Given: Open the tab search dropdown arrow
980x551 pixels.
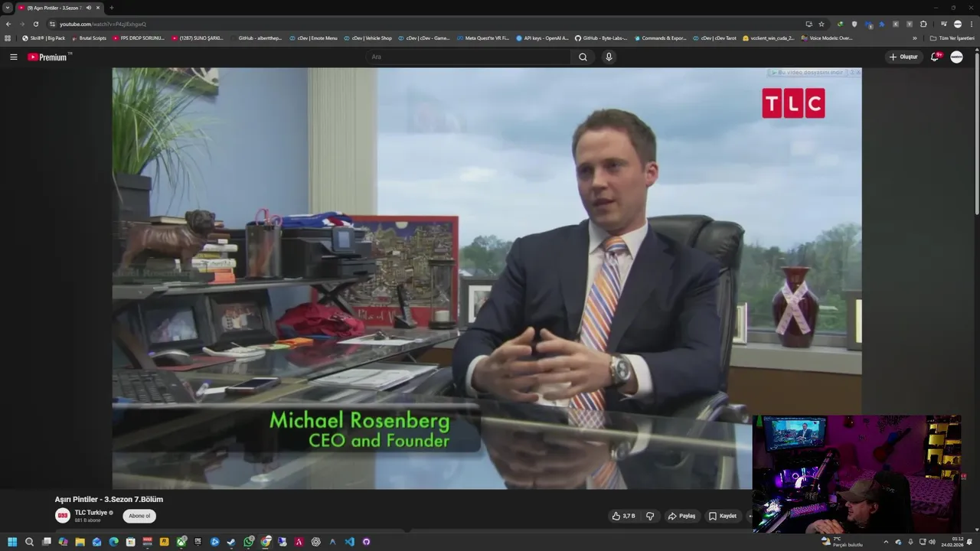Looking at the screenshot, I should pyautogui.click(x=8, y=8).
